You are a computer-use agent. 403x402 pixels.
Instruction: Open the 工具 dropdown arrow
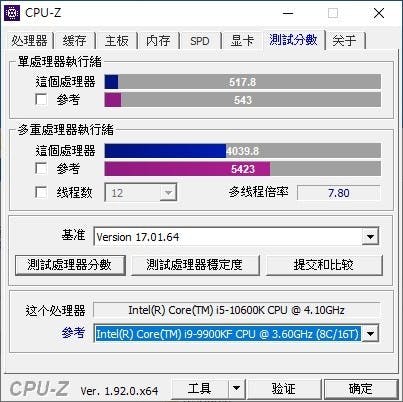pyautogui.click(x=236, y=388)
